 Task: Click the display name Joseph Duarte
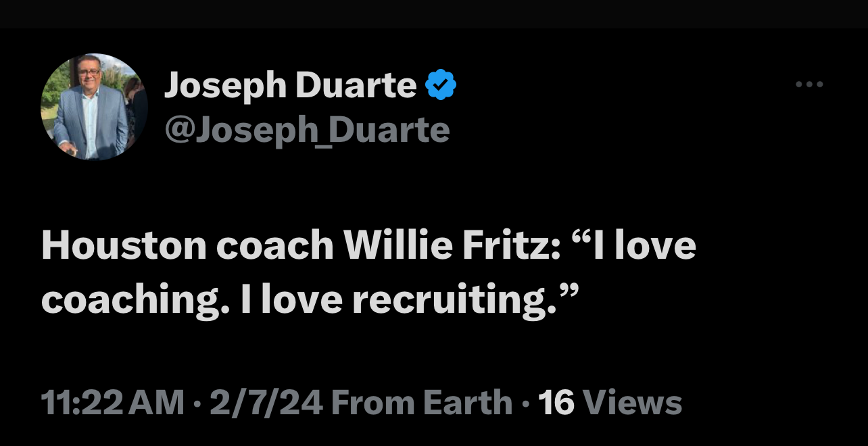coord(290,86)
